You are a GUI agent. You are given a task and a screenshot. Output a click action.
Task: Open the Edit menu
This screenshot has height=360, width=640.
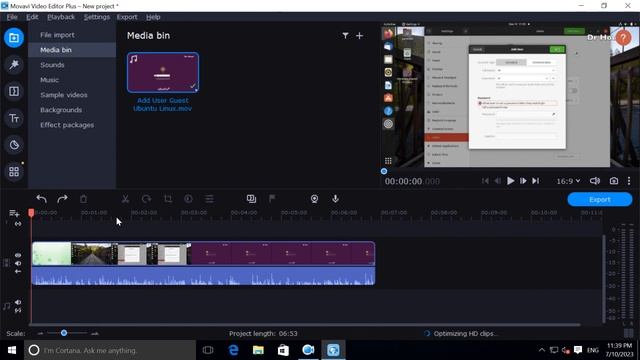pyautogui.click(x=32, y=17)
